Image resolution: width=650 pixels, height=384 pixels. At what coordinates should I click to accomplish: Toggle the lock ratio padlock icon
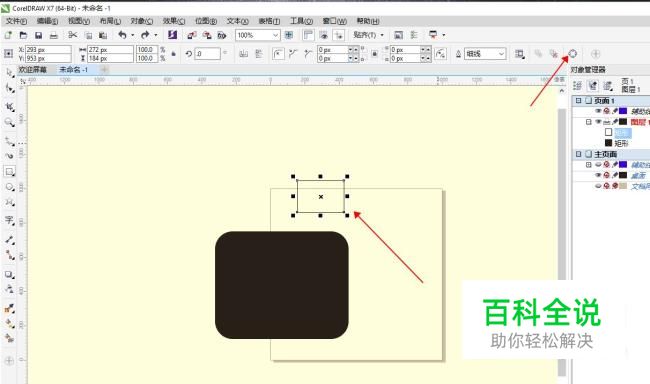[174, 54]
